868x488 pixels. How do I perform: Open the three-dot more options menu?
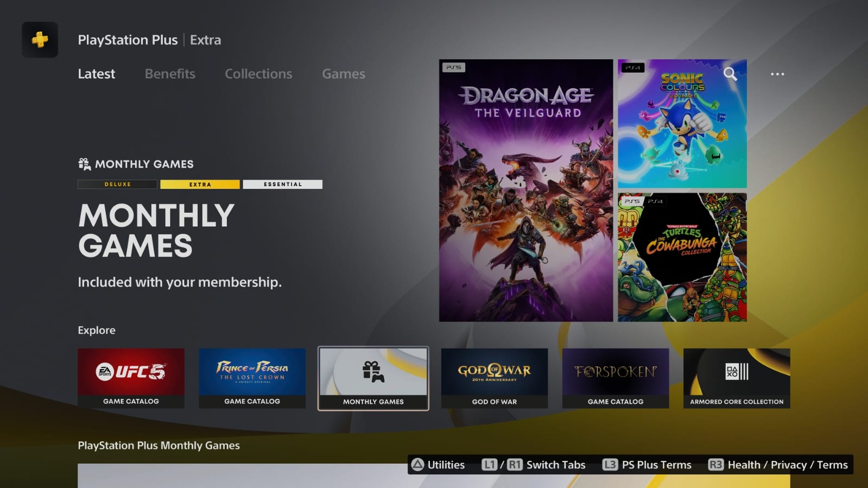point(777,74)
